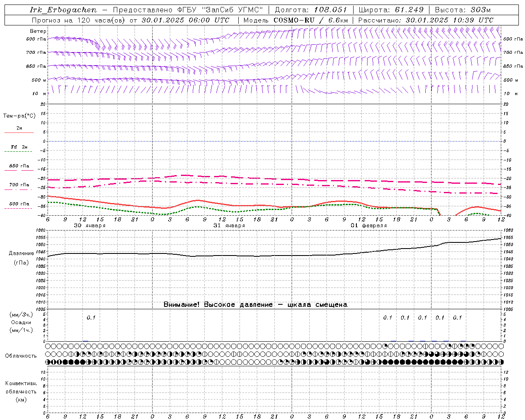The image size is (525, 420).
Task: Click the Ветер section label
Action: pos(38,31)
